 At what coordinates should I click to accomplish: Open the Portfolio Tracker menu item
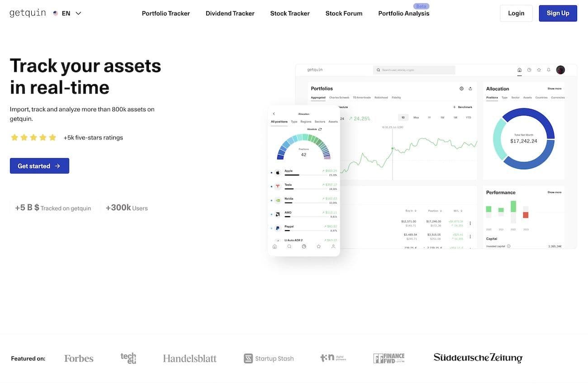pyautogui.click(x=166, y=13)
